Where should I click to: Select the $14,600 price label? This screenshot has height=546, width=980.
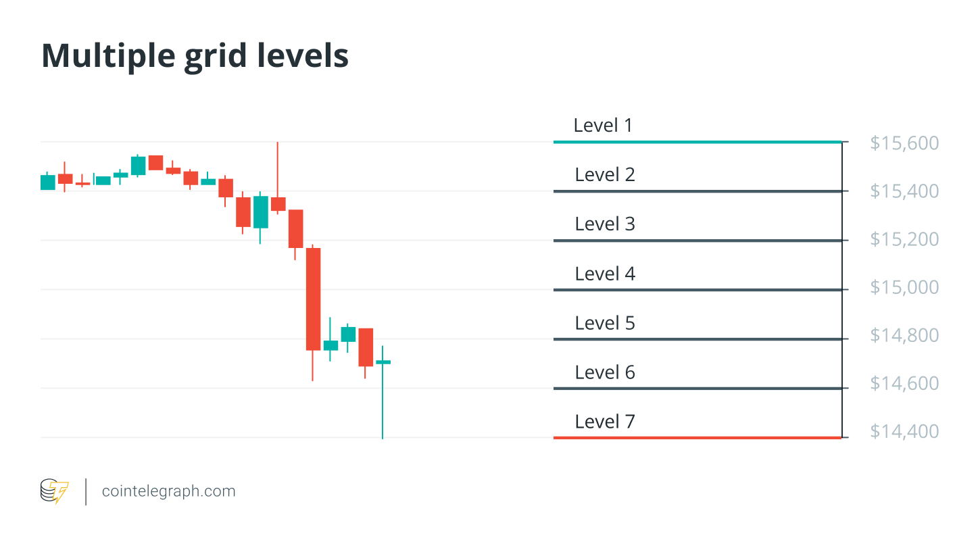pyautogui.click(x=904, y=383)
